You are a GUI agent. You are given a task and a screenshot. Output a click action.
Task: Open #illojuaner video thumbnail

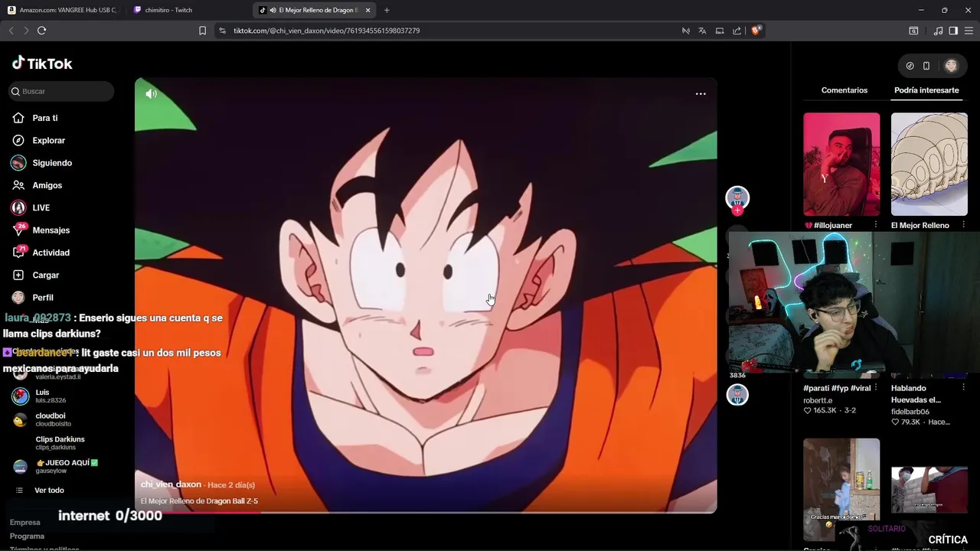tap(841, 165)
